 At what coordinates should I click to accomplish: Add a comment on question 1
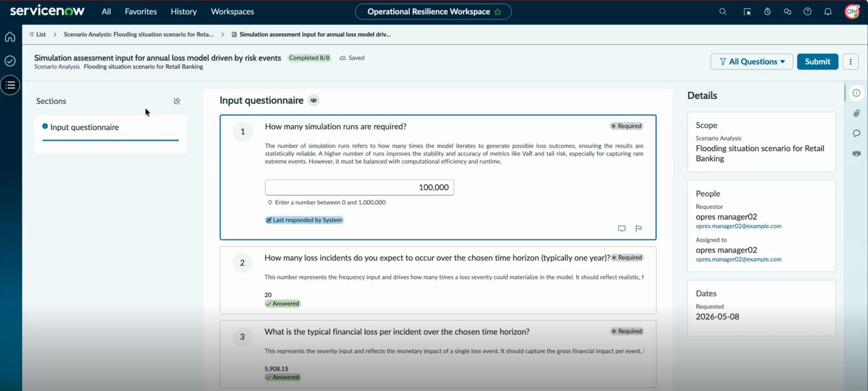tap(622, 228)
